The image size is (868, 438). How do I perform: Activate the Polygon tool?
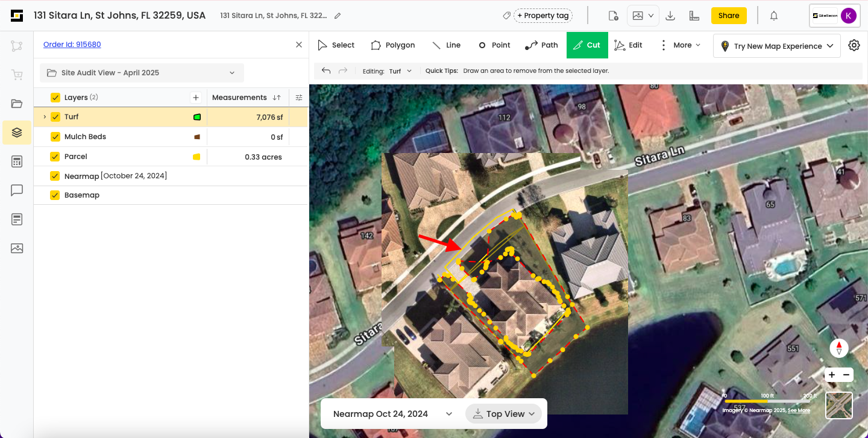click(392, 45)
